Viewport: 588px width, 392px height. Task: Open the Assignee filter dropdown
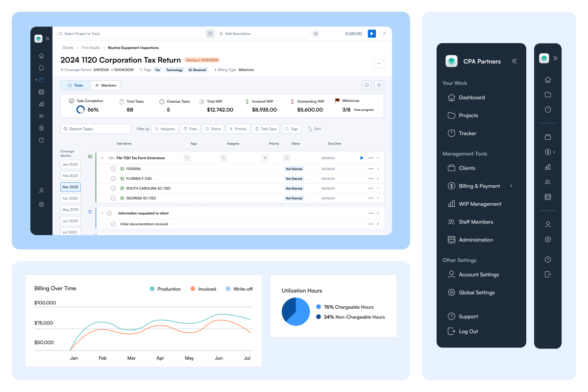coord(165,128)
